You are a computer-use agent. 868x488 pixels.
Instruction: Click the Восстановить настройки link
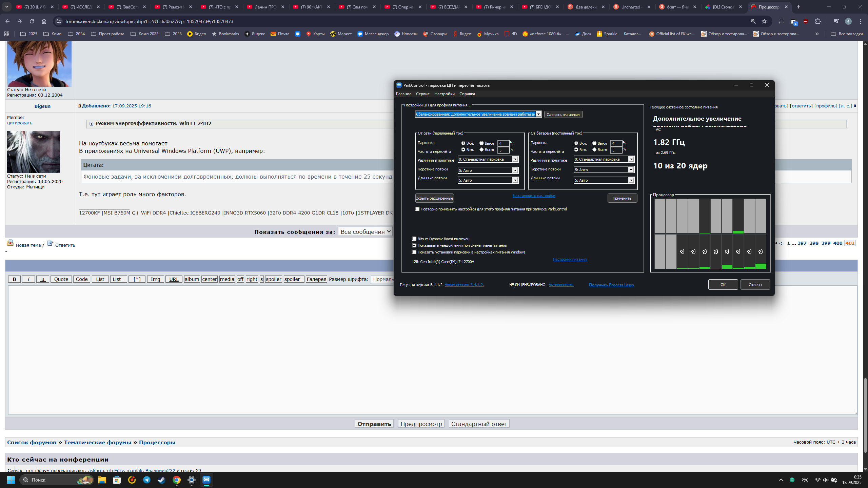point(533,196)
